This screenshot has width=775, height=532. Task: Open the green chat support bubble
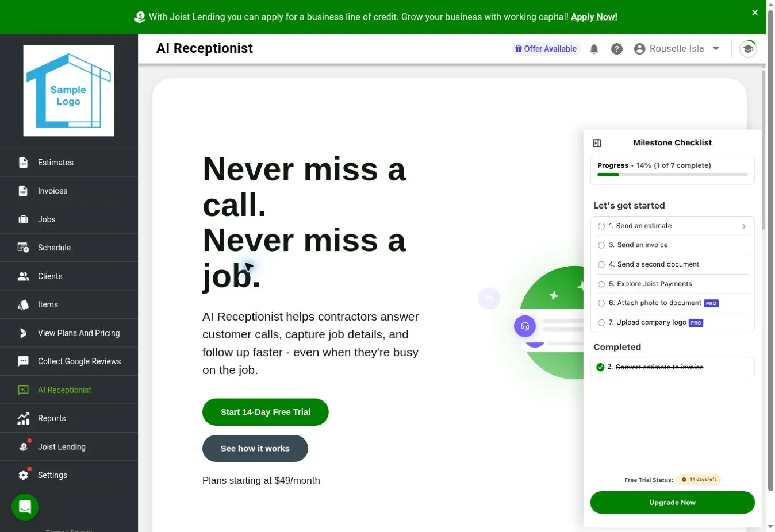tap(25, 507)
